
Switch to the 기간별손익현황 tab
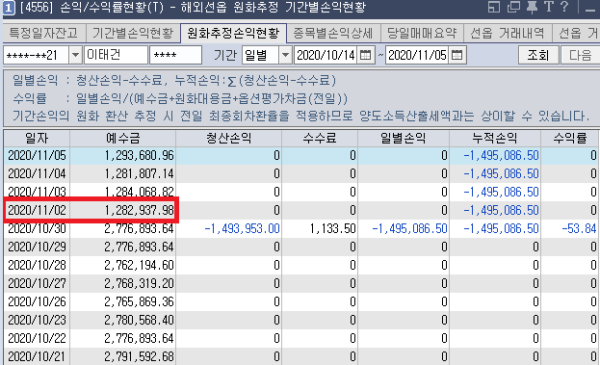click(x=133, y=33)
